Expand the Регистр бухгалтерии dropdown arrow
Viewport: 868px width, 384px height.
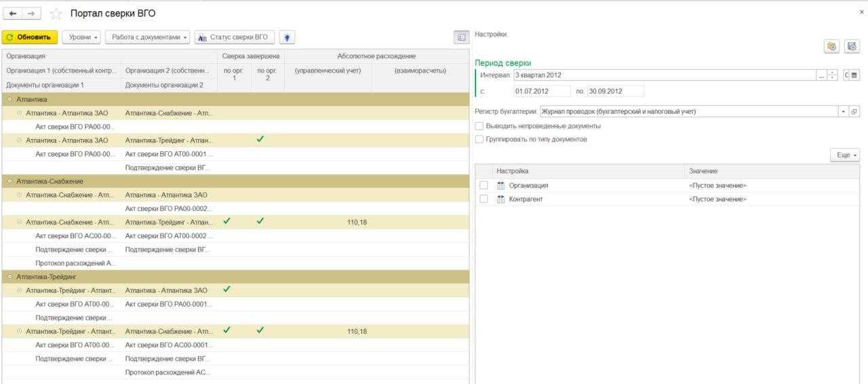pos(844,111)
